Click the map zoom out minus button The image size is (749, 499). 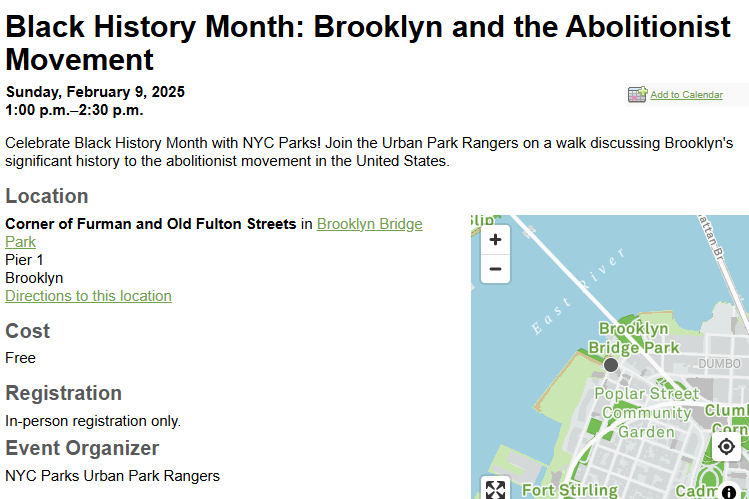tap(495, 269)
